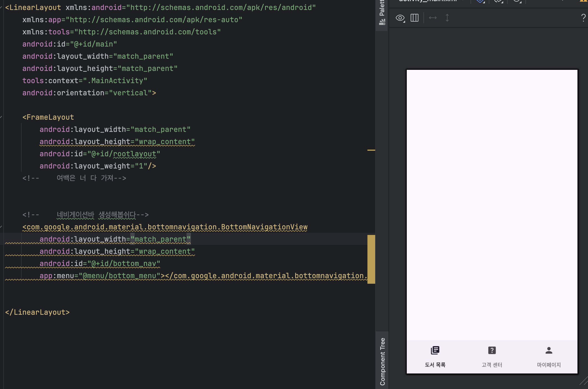This screenshot has height=389, width=588.
Task: Open the View Options eye dropdown
Action: point(400,18)
